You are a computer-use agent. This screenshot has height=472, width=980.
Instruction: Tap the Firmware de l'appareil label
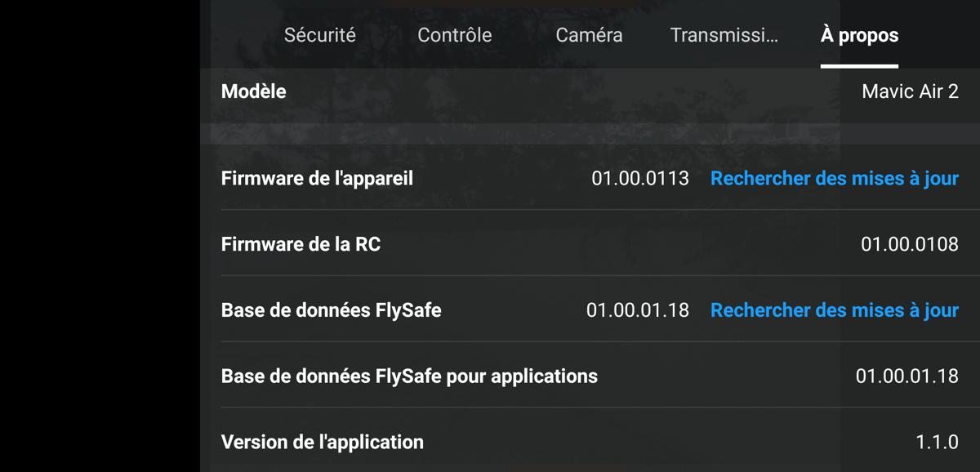point(317,178)
